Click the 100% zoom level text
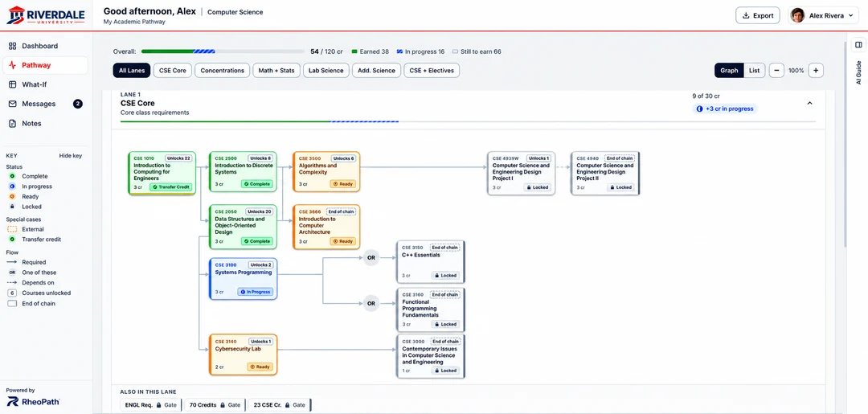The width and height of the screenshot is (868, 414). pyautogui.click(x=796, y=71)
